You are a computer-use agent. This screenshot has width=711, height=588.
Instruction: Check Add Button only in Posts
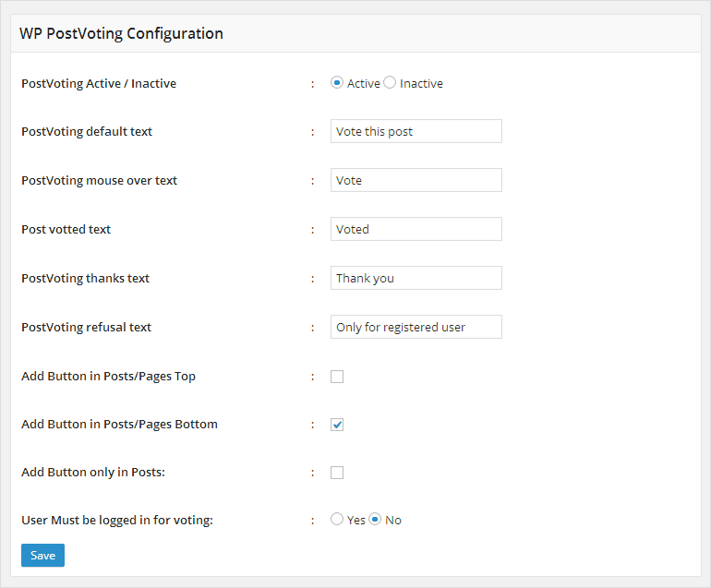[x=337, y=473]
